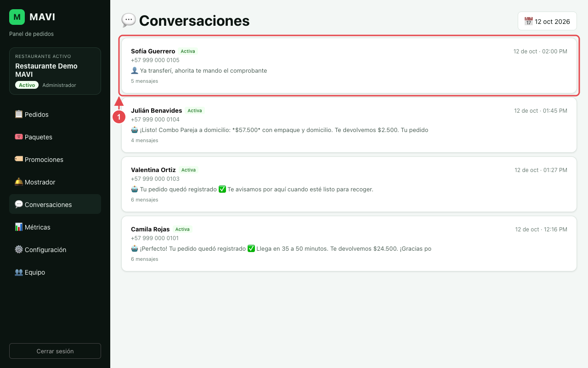Click the green MAVI logo icon
Image resolution: width=588 pixels, height=368 pixels.
pos(17,17)
